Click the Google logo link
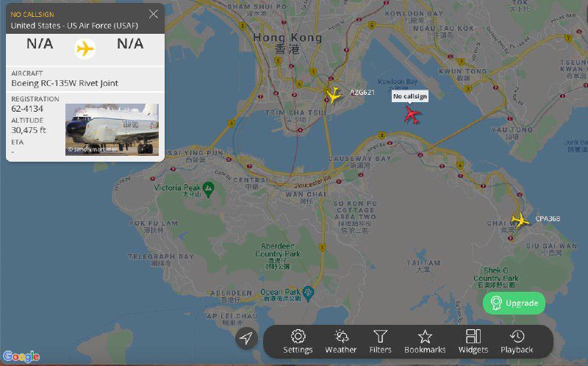588x366 pixels. click(x=21, y=356)
